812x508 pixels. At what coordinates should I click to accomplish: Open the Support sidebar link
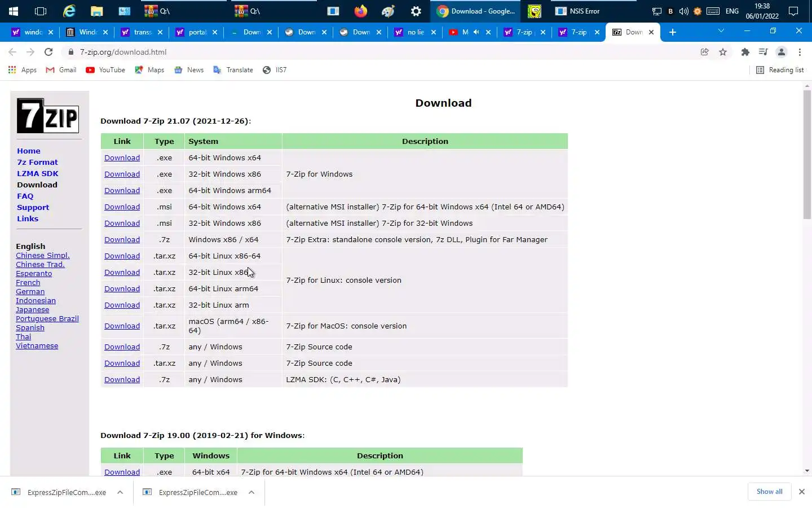pyautogui.click(x=33, y=207)
